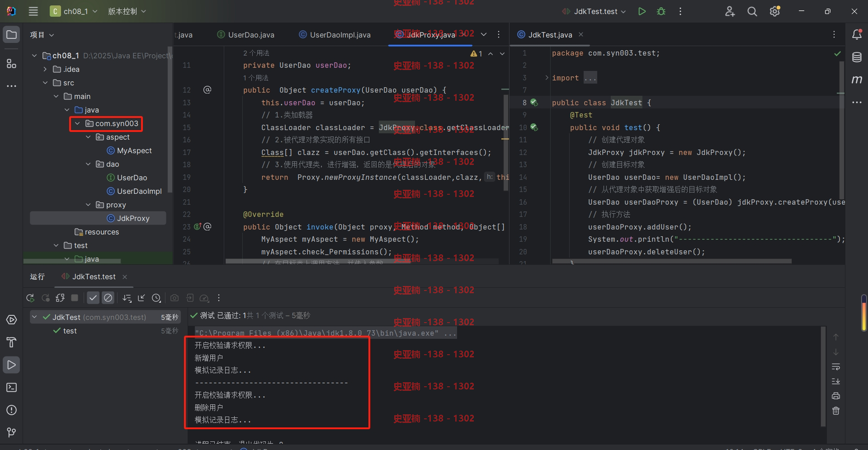Open the JdkTest.test run configuration dropdown
Image resolution: width=868 pixels, height=450 pixels.
(x=594, y=11)
